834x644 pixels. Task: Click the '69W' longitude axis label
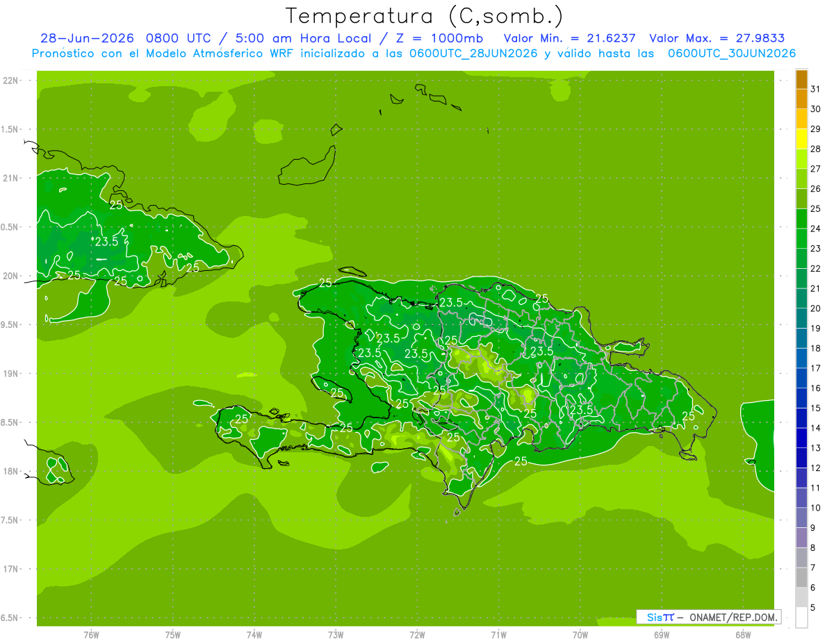coord(662,635)
